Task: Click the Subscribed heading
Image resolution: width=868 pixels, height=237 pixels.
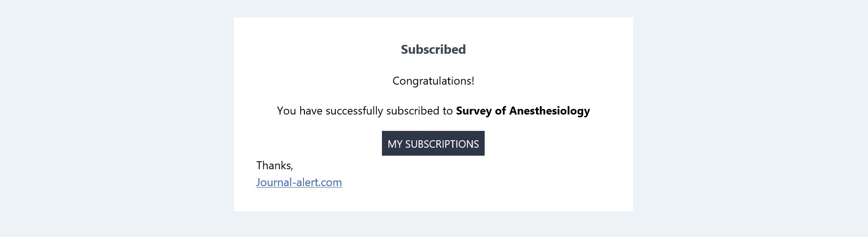Action: tap(433, 50)
